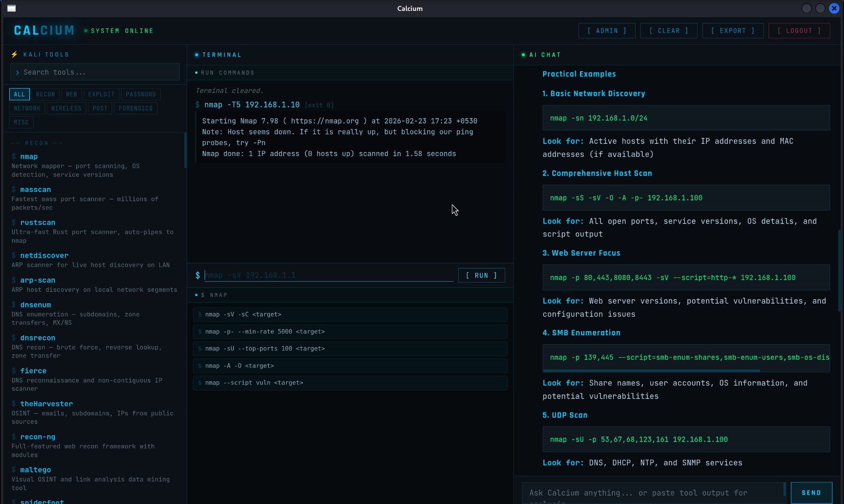Focus the Ask Calcium chat input field

point(652,493)
